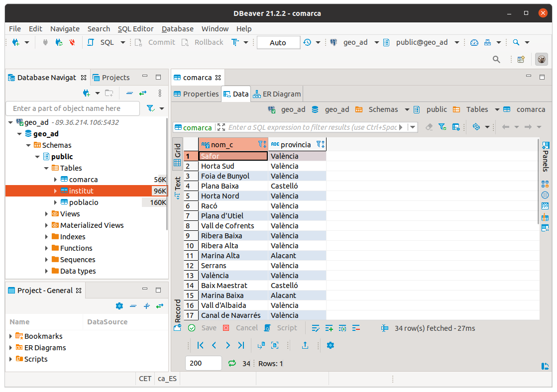Open the SQL editor dropdown arrow
Viewport: 557px width, 392px height.
tap(123, 42)
